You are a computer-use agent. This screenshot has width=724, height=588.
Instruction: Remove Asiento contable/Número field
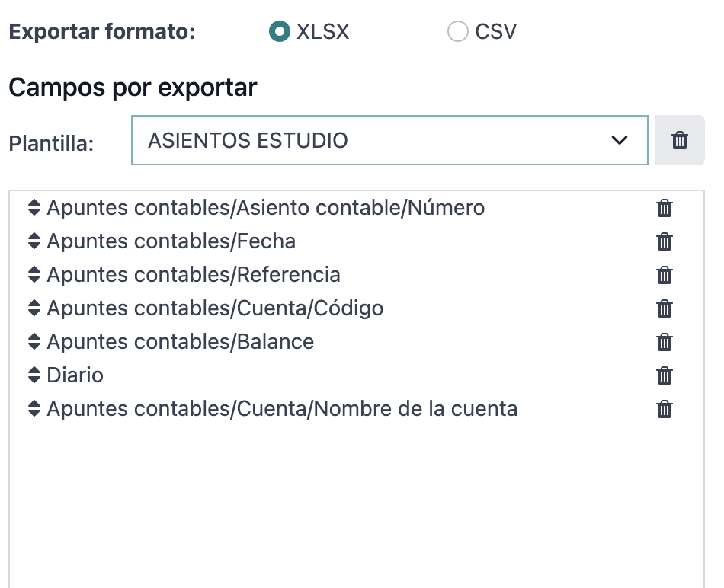click(664, 208)
